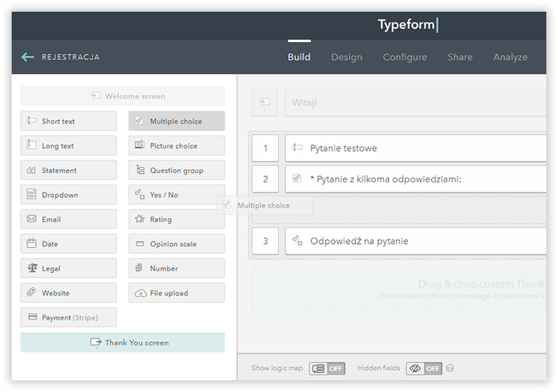
Task: Open the Configure tab
Action: (404, 57)
